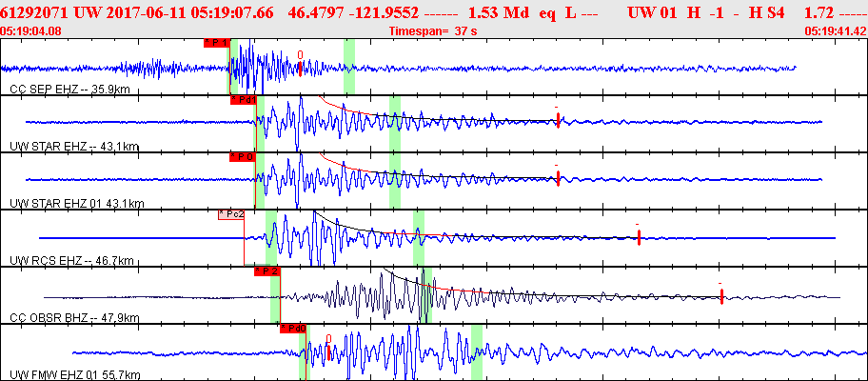Click second green shaded window on SEP trace

(x=349, y=67)
